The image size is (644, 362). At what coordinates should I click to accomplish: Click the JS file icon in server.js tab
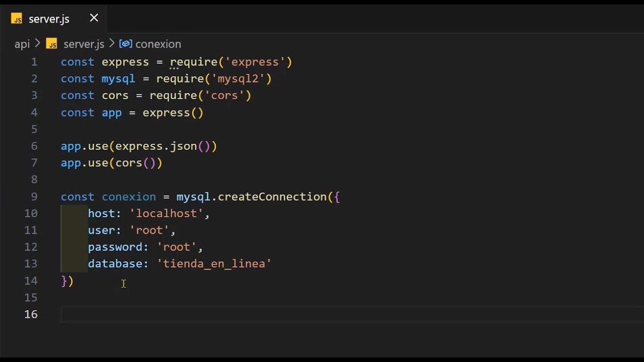click(17, 19)
